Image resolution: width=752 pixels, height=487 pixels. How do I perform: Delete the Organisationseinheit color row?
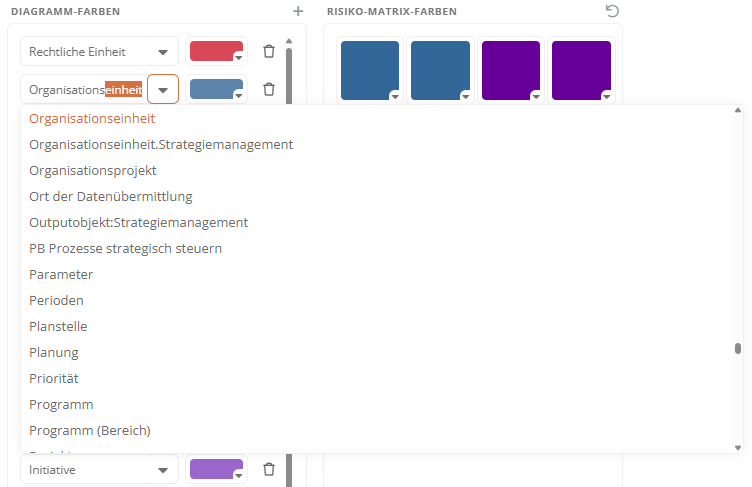click(x=268, y=89)
